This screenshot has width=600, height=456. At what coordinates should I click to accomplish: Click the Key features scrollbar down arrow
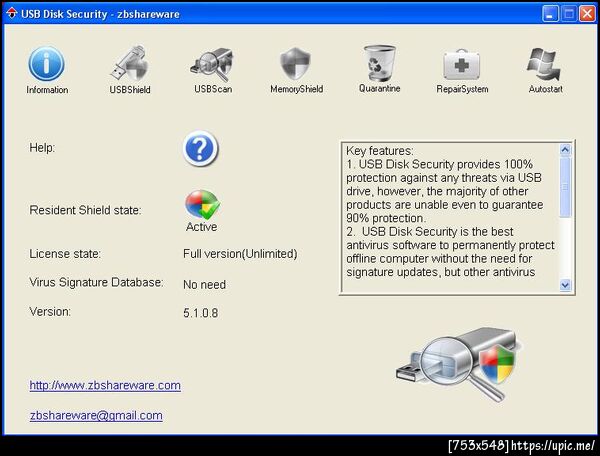565,285
